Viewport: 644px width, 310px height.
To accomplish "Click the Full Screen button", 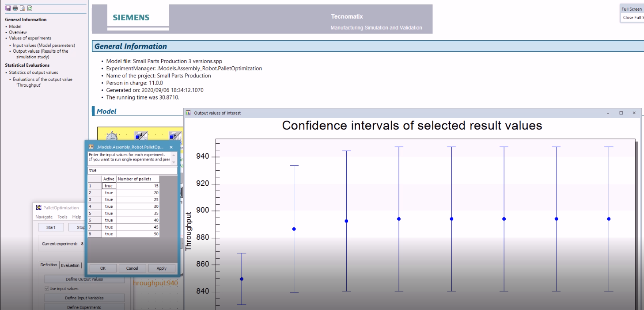I will point(632,9).
